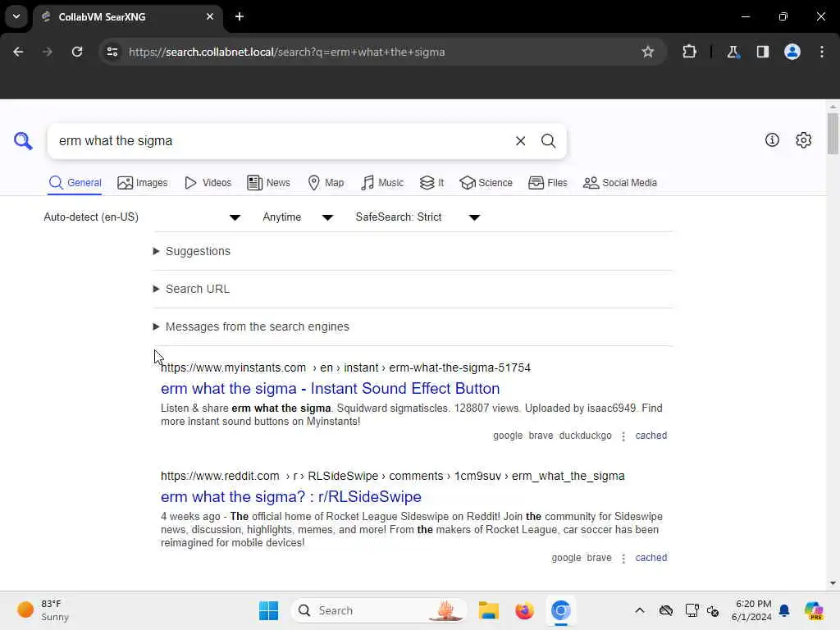Image resolution: width=840 pixels, height=630 pixels.
Task: Reload the current page
Action: point(77,52)
